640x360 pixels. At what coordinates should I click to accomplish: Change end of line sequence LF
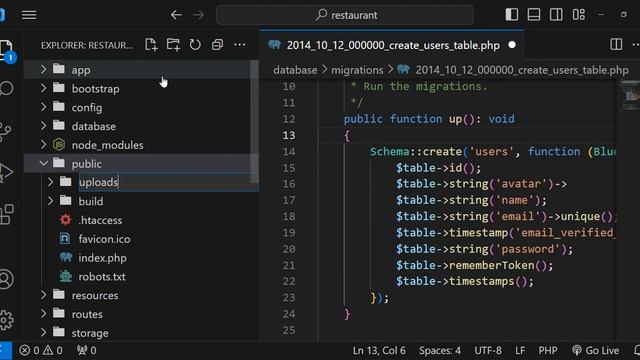(x=520, y=350)
